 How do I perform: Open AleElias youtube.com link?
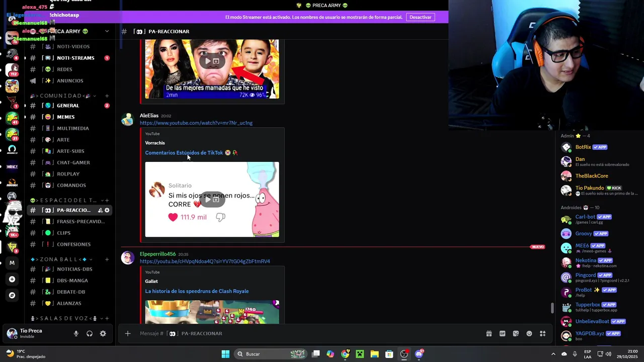point(196,123)
